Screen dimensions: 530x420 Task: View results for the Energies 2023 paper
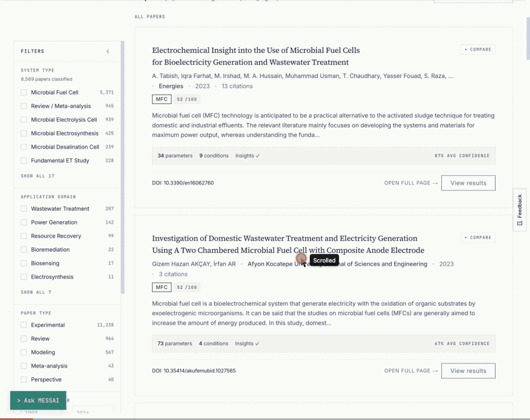tap(468, 183)
